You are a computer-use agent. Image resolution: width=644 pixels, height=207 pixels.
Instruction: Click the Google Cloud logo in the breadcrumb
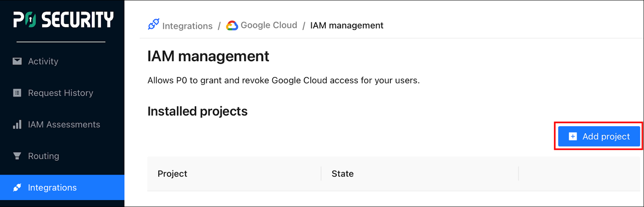click(x=232, y=26)
